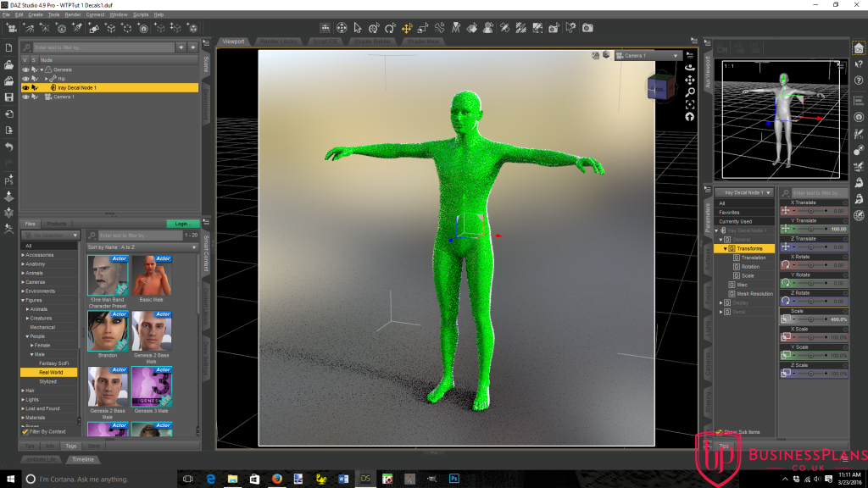Image resolution: width=868 pixels, height=488 pixels.
Task: Select Currently Used in the Parameters list
Action: click(733, 221)
